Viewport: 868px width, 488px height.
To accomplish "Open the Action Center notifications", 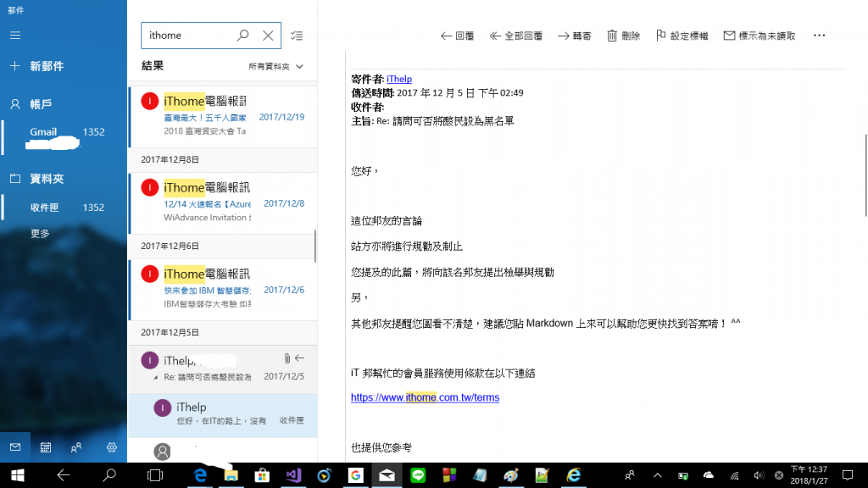I will coord(848,475).
